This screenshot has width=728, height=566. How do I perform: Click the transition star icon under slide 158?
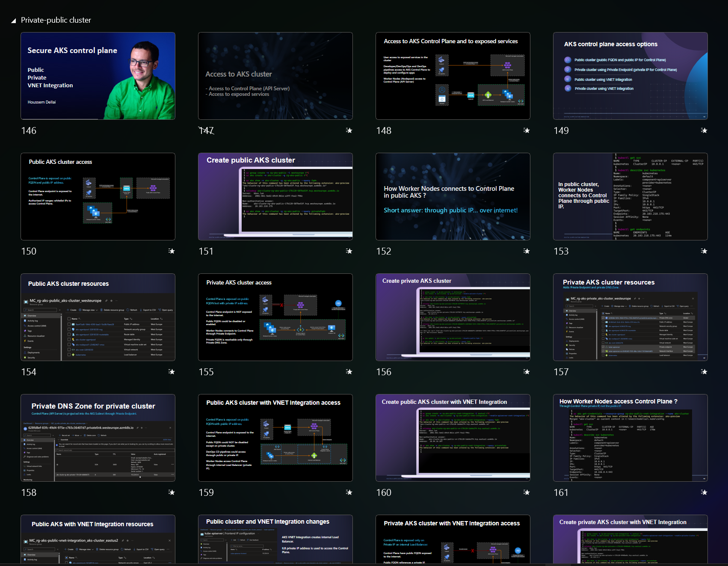point(172,492)
